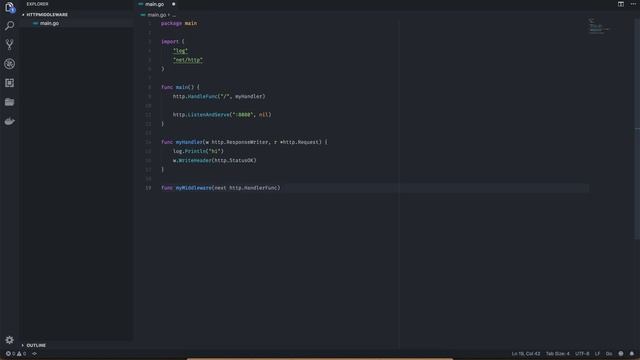Open the editor More Actions ellipsis

633,4
